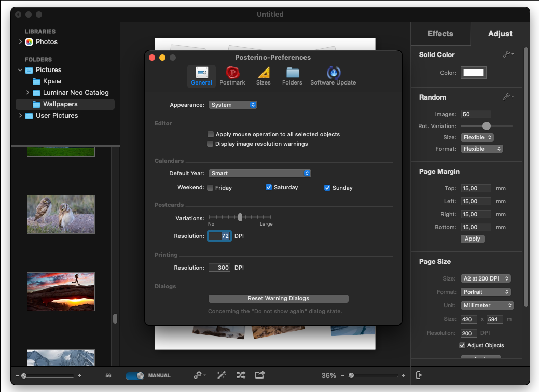The height and width of the screenshot is (392, 539).
Task: Click the share export icon in toolbar
Action: click(260, 375)
